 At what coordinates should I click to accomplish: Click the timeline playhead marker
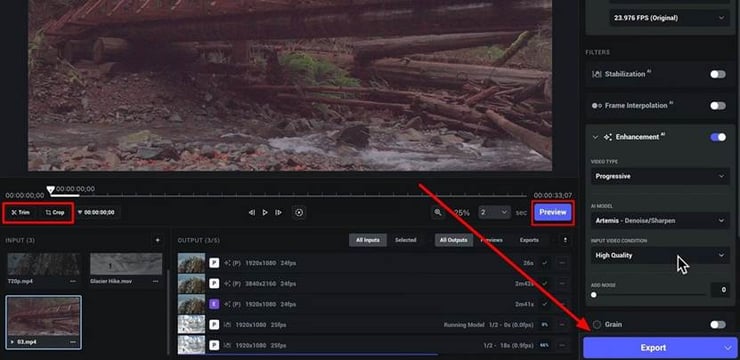pyautogui.click(x=50, y=190)
